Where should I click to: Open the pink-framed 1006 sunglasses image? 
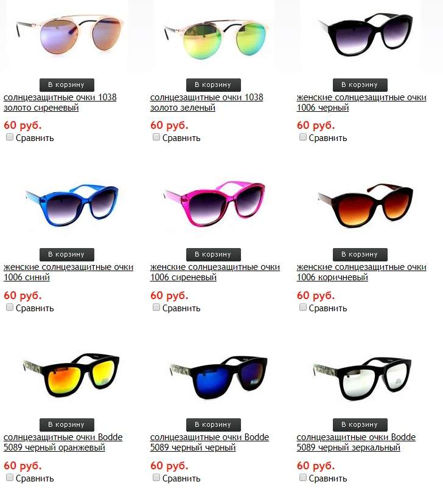click(214, 204)
